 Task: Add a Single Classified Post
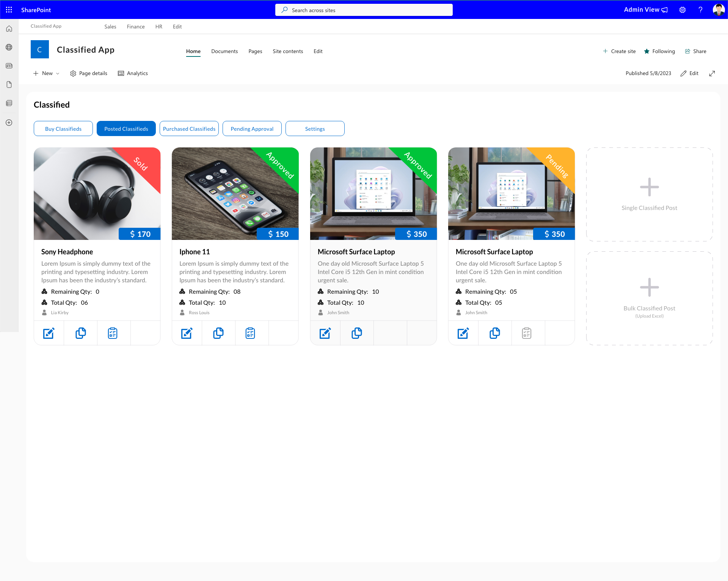click(649, 194)
